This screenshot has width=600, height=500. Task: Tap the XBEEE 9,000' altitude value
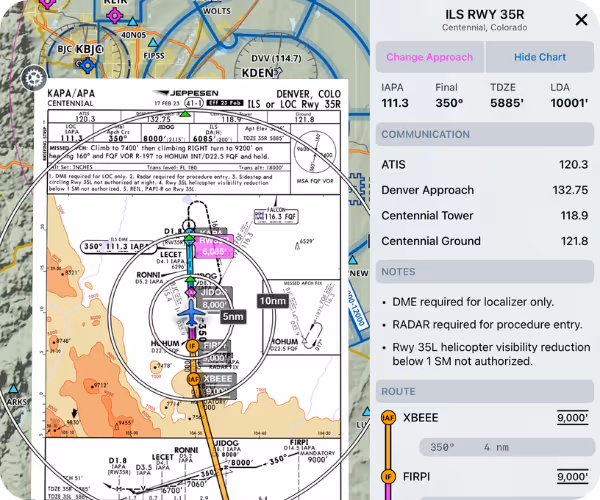point(572,418)
